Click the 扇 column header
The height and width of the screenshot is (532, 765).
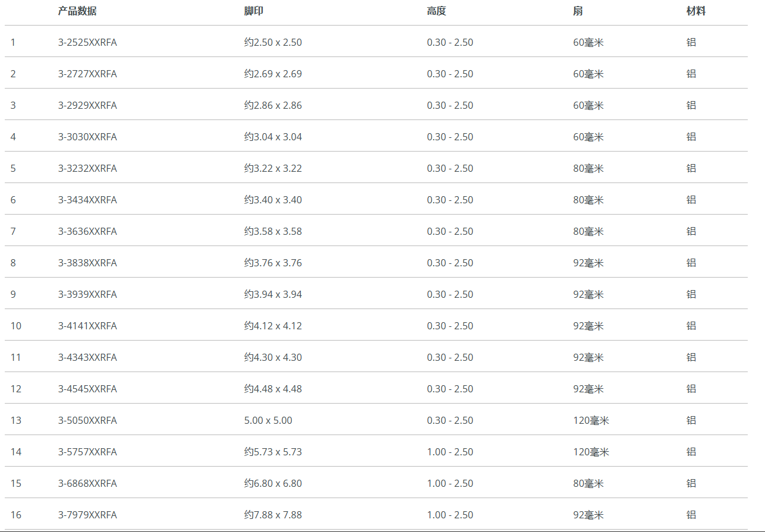click(578, 11)
